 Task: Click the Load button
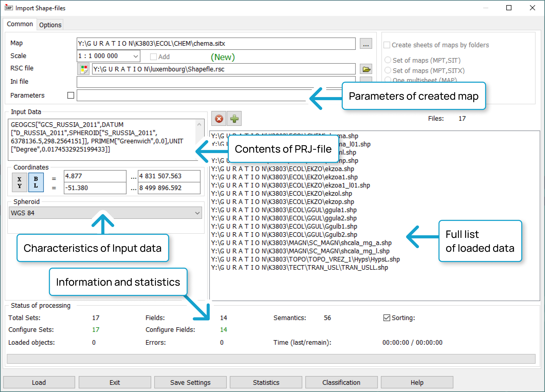point(39,382)
